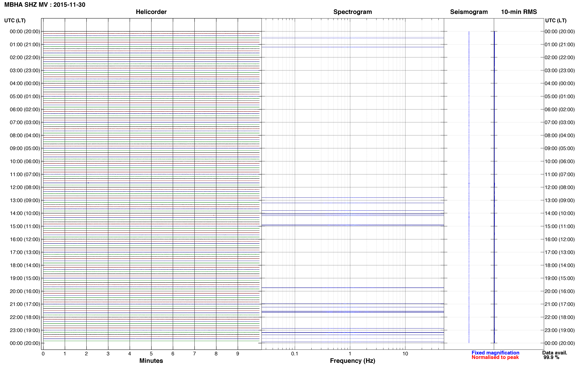Click the '10' tick on the Frequency axis
Image resolution: width=588 pixels, height=368 pixels.
[x=405, y=354]
